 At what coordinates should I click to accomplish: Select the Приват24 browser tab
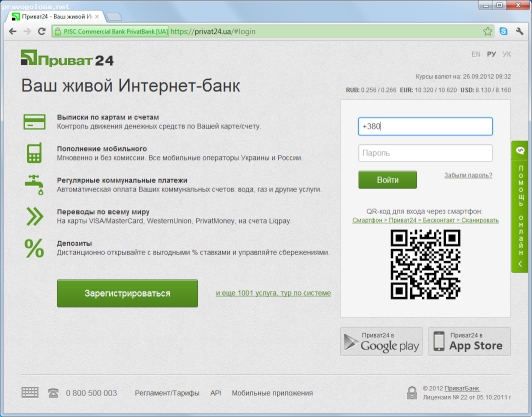click(54, 16)
